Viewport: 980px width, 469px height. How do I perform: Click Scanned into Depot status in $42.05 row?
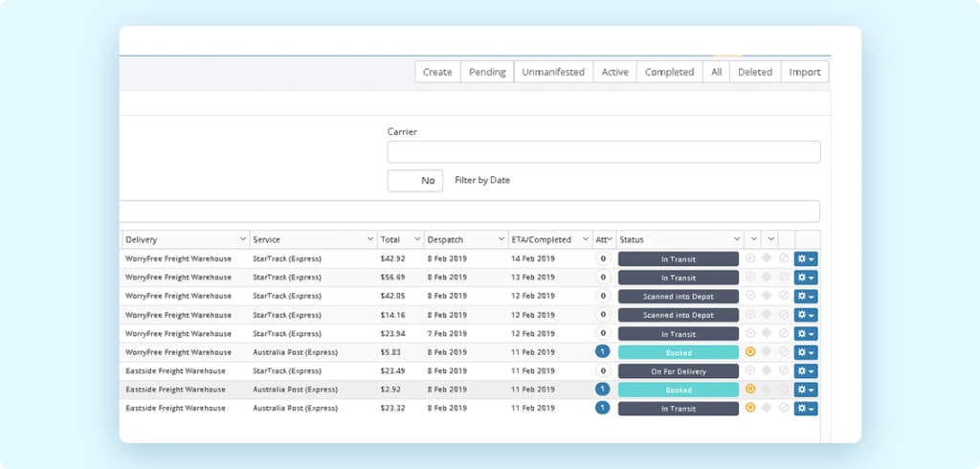pyautogui.click(x=679, y=297)
